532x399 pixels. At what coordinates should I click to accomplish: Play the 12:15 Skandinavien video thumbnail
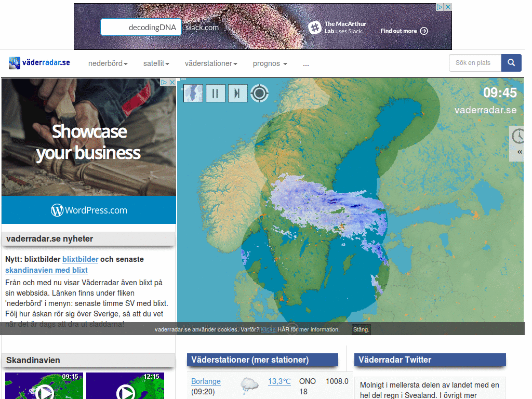coord(125,386)
